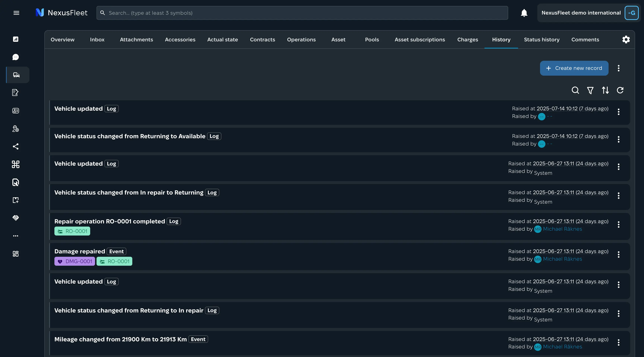Screen dimensions: 644x357
Task: Click the sort arrows icon
Action: pos(605,90)
